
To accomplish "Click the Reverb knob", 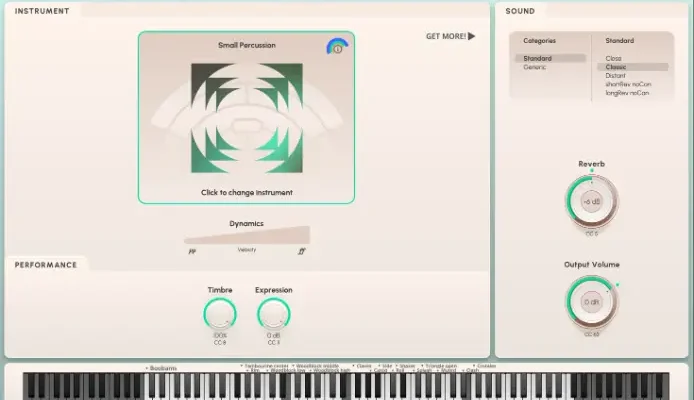I will click(x=591, y=201).
